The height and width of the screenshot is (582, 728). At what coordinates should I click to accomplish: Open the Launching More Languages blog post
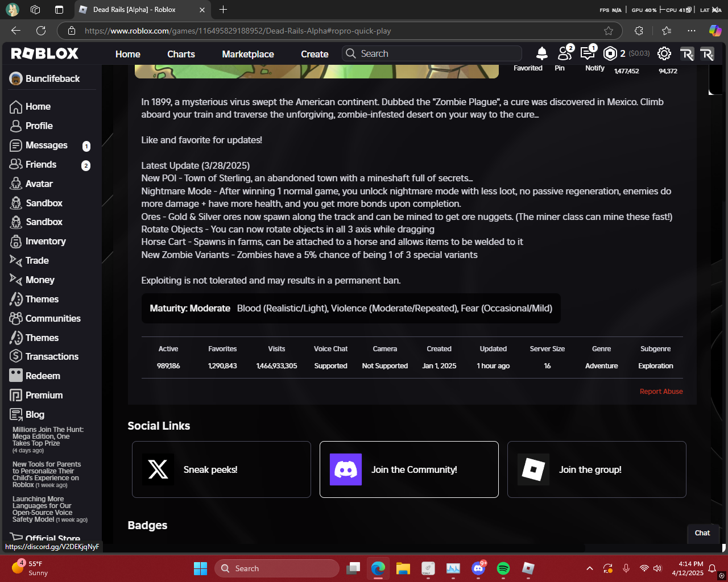tap(50, 509)
